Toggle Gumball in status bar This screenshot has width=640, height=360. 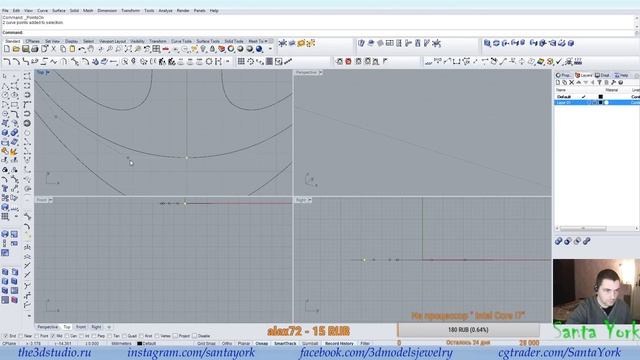point(310,344)
